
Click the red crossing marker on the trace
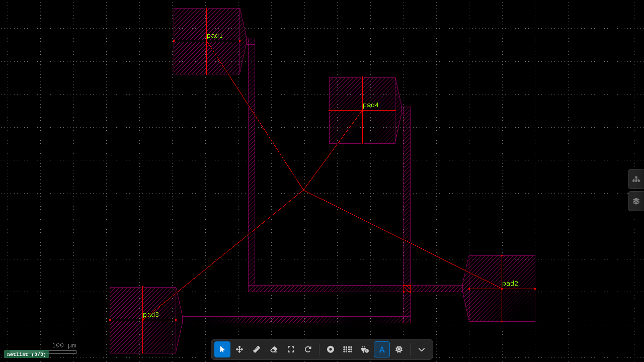click(x=407, y=289)
